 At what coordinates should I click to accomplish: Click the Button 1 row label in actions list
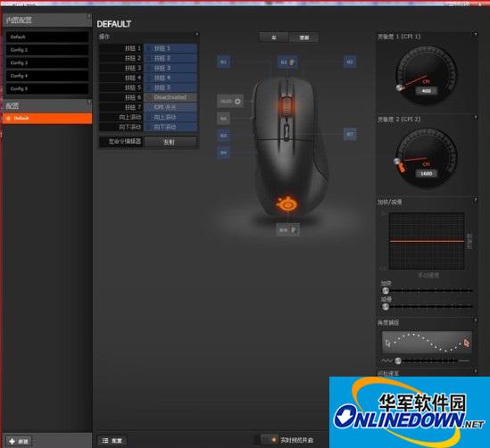[x=121, y=48]
